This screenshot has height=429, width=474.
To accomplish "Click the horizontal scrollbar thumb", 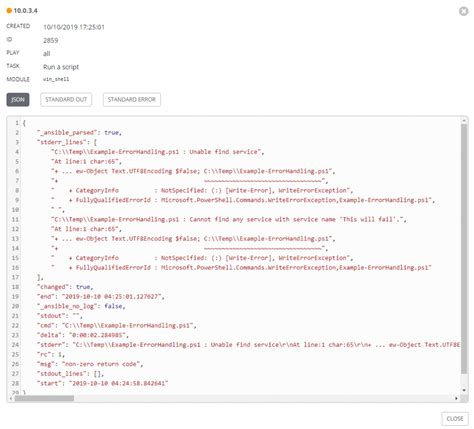I will [x=44, y=398].
